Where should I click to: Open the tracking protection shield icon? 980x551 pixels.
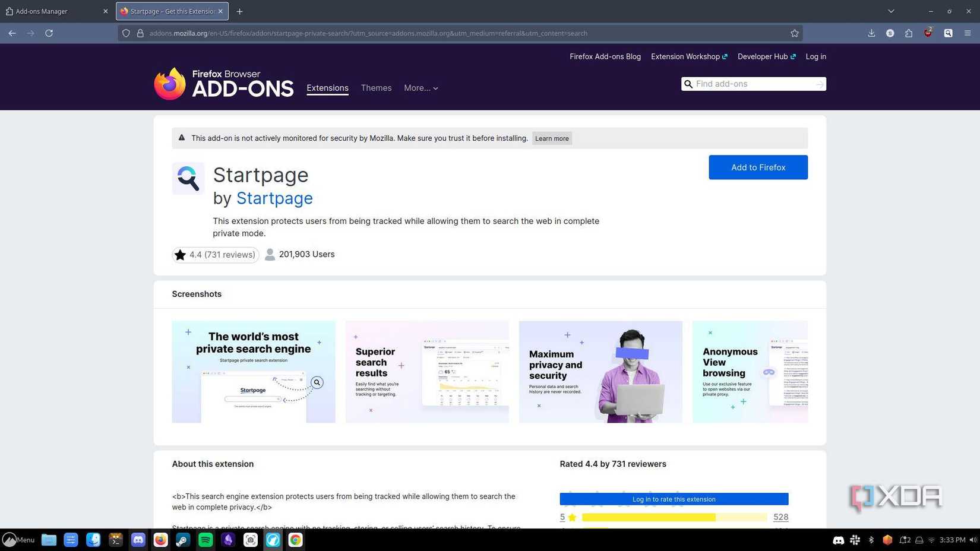pos(126,33)
